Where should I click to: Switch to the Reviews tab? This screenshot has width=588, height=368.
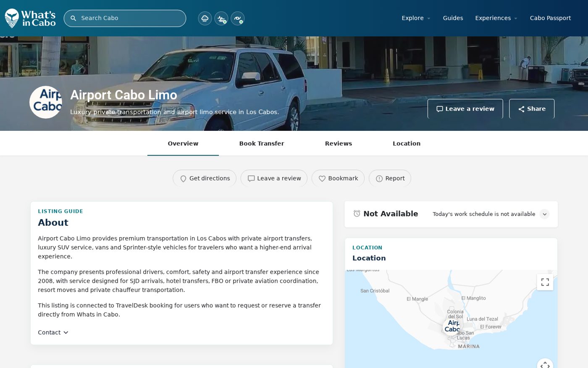coord(339,143)
